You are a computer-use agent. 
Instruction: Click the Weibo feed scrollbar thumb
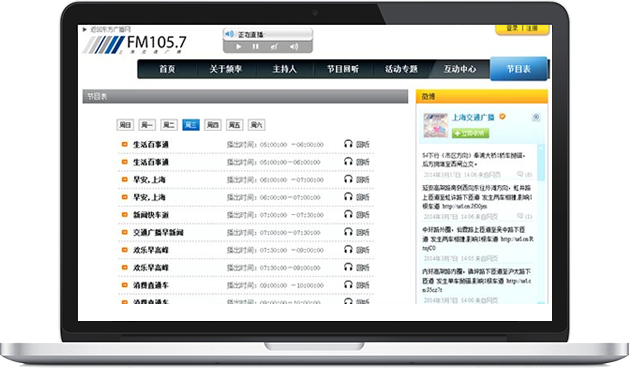(x=541, y=166)
